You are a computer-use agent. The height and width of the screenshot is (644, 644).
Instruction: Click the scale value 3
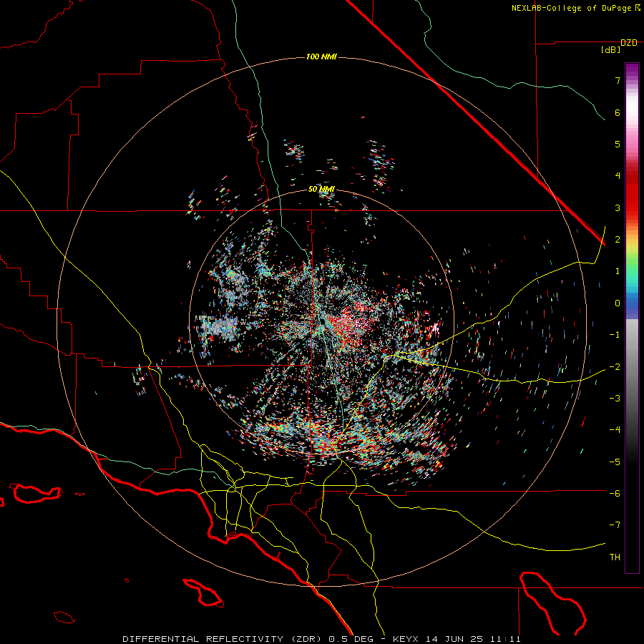[x=618, y=208]
